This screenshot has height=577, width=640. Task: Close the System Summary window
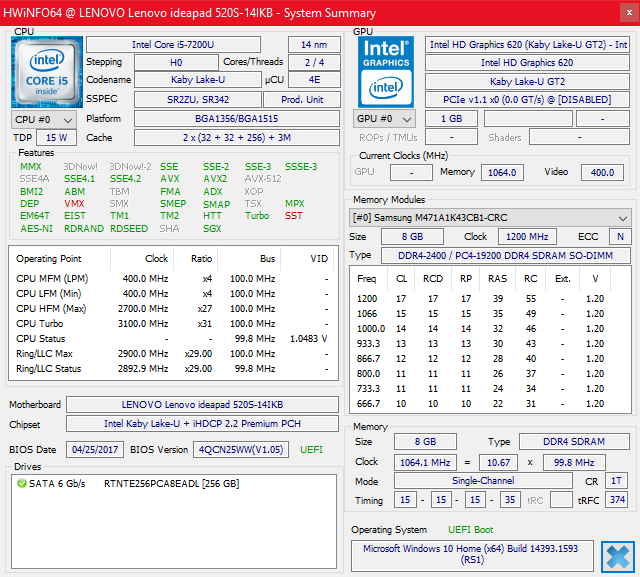coord(629,13)
